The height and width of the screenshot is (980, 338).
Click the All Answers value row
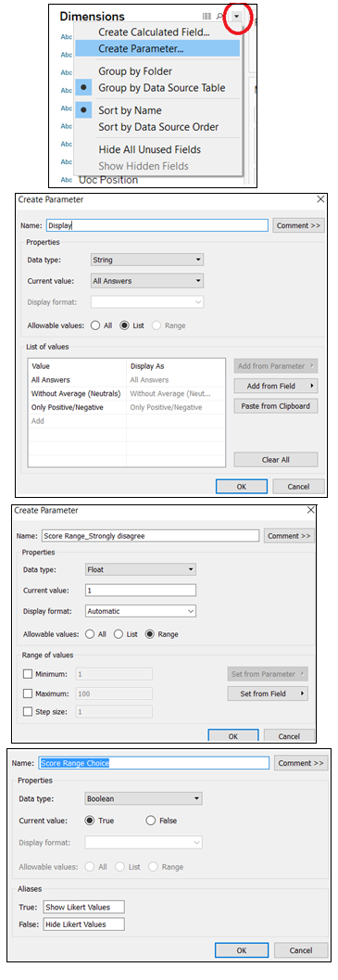coord(126,380)
